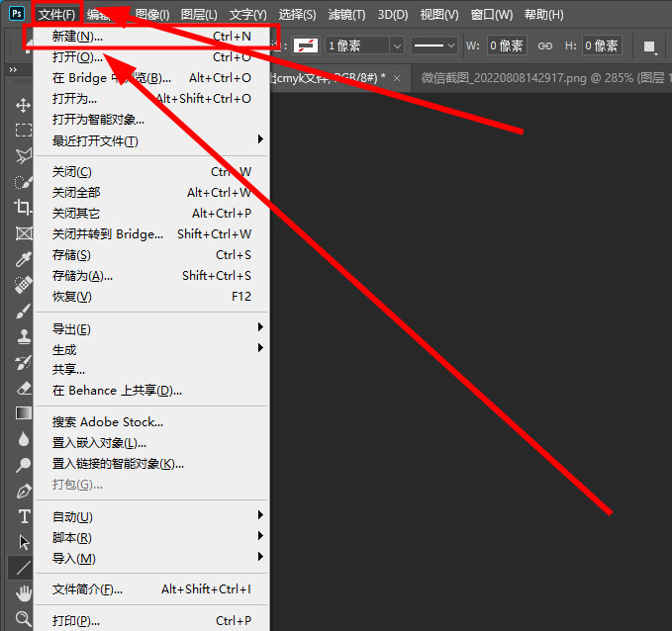Expand the 自动 submenu
Viewport: 672px width, 631px height.
click(150, 516)
